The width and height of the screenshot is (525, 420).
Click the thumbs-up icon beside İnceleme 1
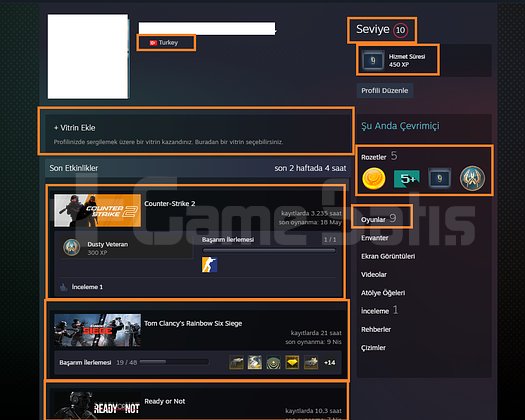click(x=63, y=287)
